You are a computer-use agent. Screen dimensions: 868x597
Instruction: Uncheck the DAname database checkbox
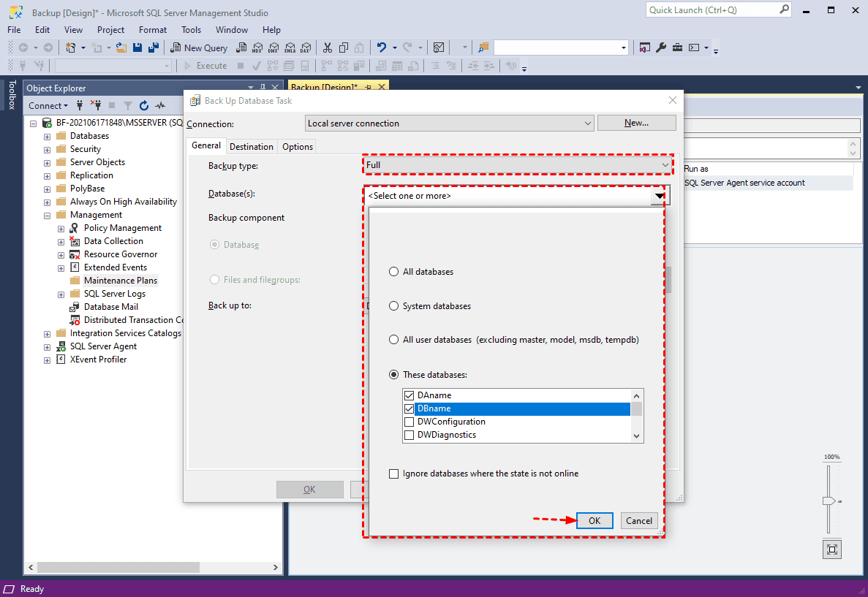[x=409, y=395]
